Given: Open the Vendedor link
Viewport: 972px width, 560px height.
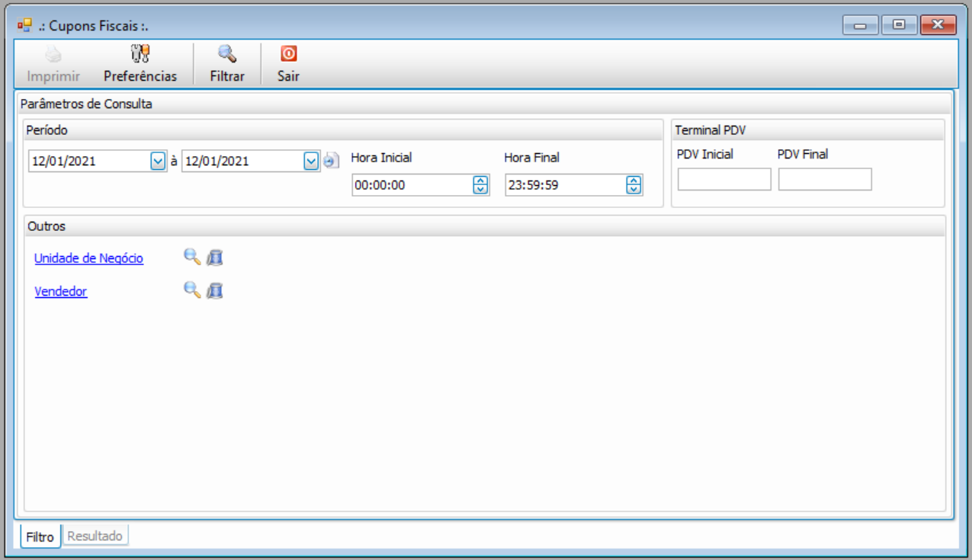Looking at the screenshot, I should (61, 291).
